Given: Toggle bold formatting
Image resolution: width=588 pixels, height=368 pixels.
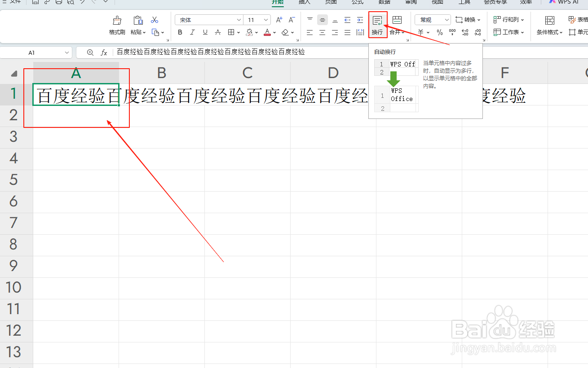Looking at the screenshot, I should pos(180,32).
